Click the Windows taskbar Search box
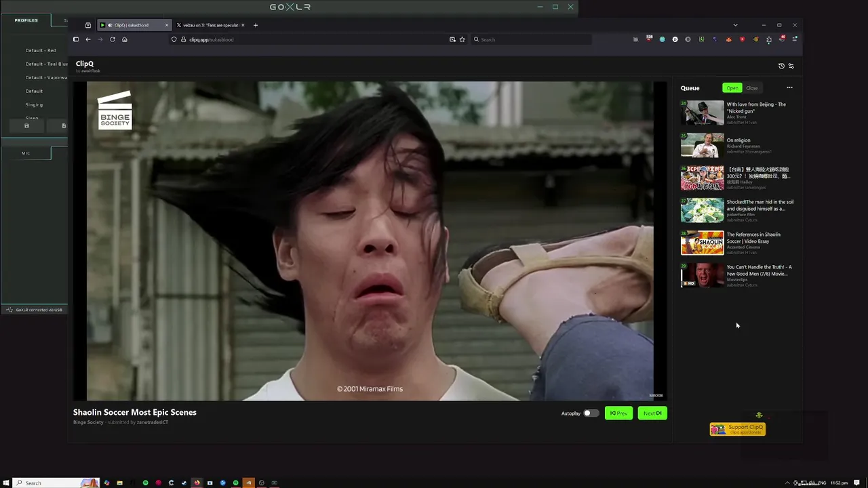Image resolution: width=868 pixels, height=488 pixels. tap(56, 483)
